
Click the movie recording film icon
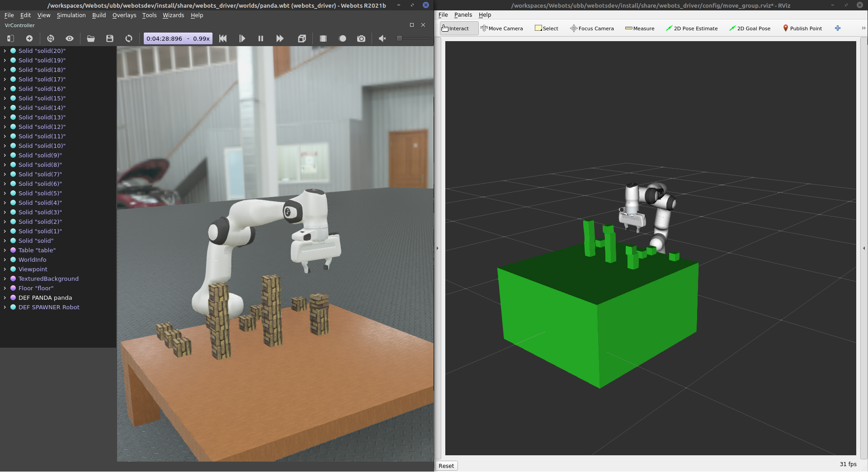323,39
